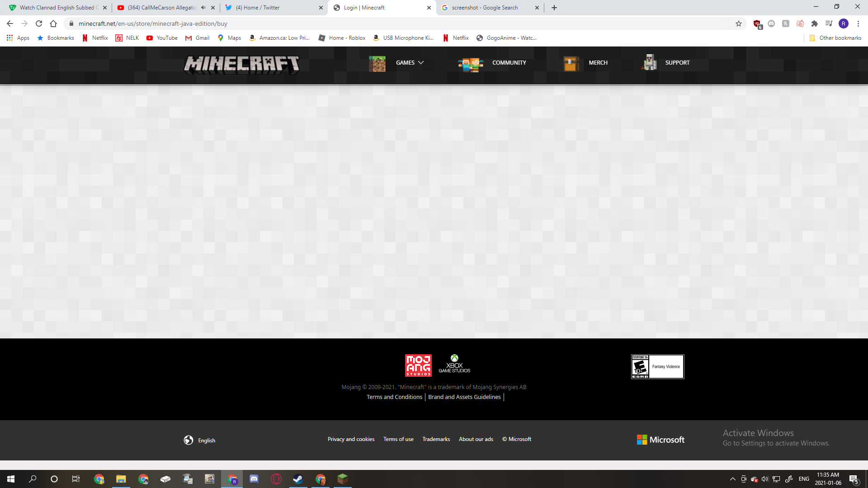The image size is (868, 488).
Task: Mute the CallMeCarson YouTube tab audio
Action: (x=203, y=8)
